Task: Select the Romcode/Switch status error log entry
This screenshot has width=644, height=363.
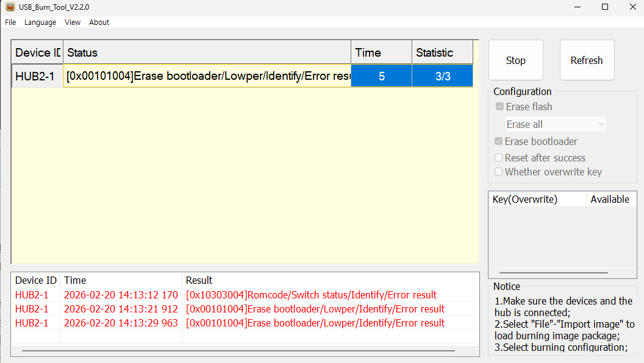Action: pyautogui.click(x=311, y=295)
